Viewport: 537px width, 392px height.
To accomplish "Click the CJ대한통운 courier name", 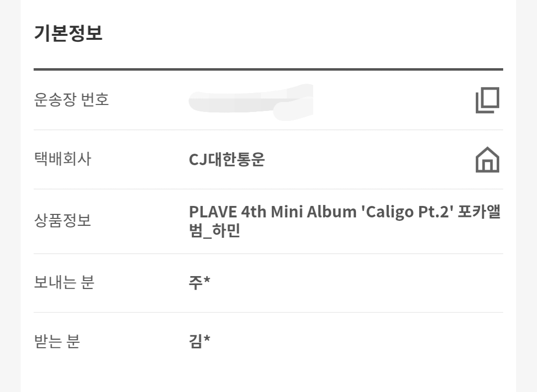I will [227, 159].
